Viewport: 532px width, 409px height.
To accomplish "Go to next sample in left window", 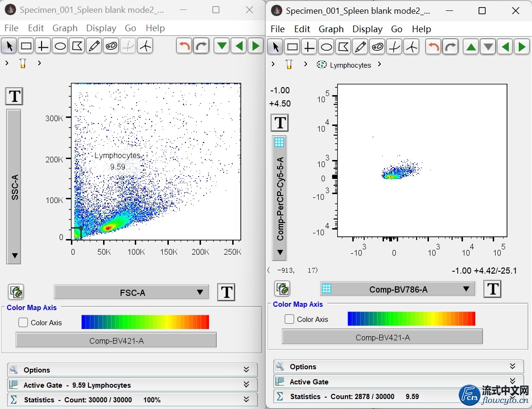I will [x=256, y=46].
